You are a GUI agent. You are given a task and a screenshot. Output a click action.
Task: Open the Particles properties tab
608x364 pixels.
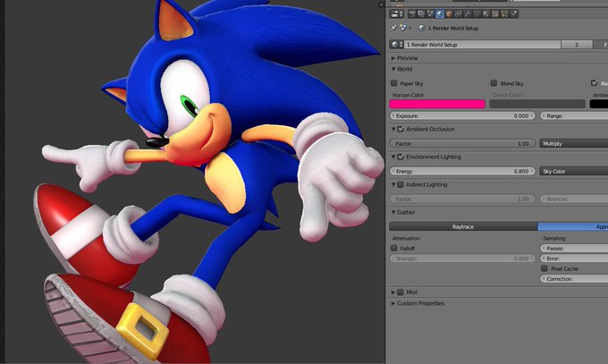[x=505, y=14]
